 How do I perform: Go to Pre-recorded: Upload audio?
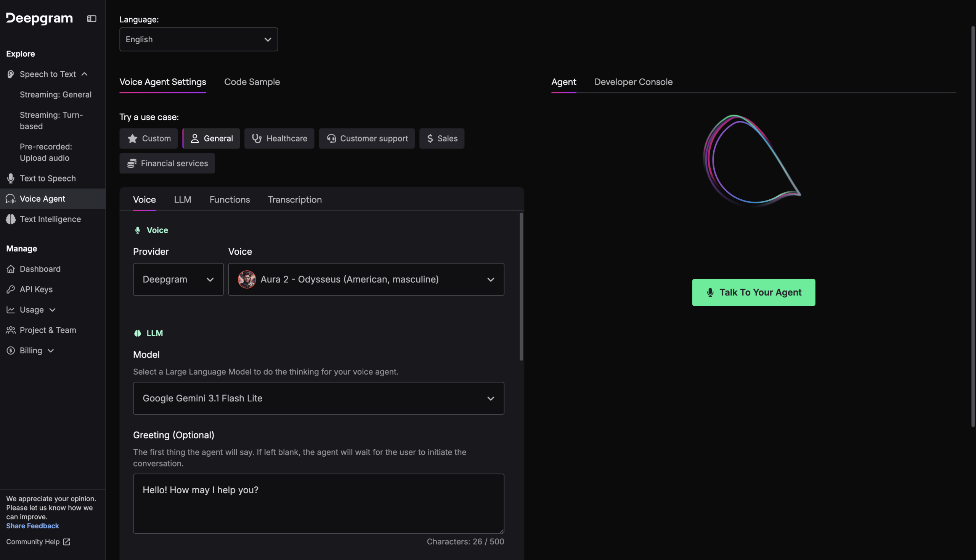[46, 152]
